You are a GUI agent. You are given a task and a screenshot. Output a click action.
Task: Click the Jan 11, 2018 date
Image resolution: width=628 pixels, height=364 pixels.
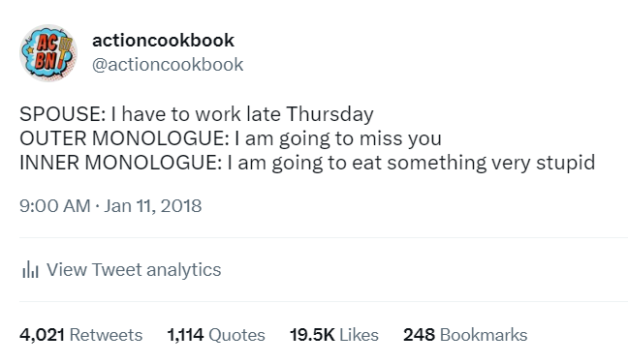152,206
